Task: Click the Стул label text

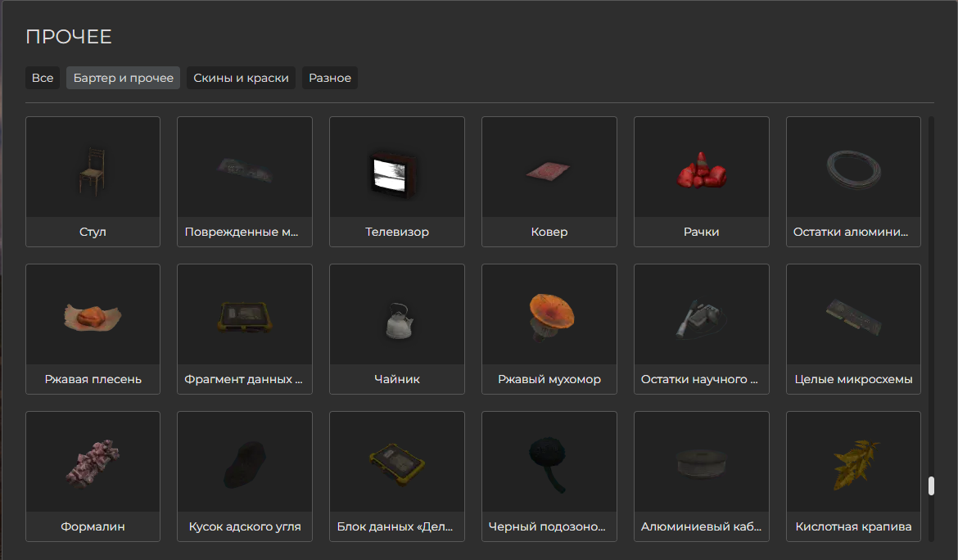Action: click(93, 232)
